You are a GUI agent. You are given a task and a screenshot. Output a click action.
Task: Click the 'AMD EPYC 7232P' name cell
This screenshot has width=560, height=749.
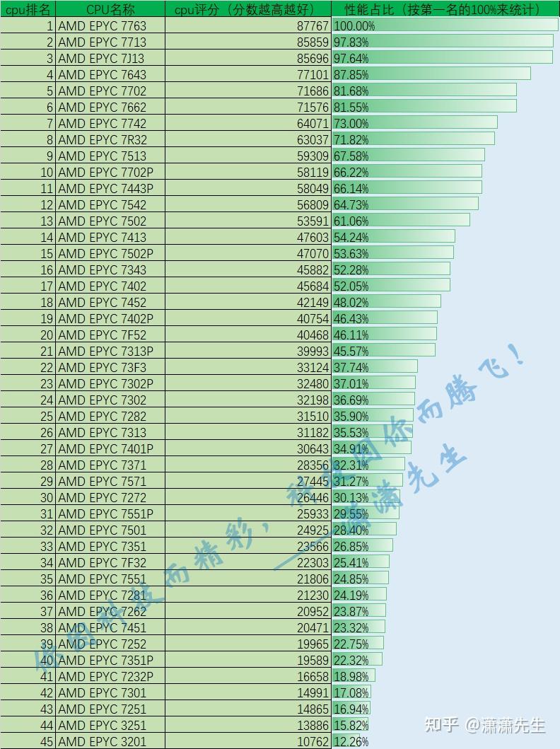[110, 676]
